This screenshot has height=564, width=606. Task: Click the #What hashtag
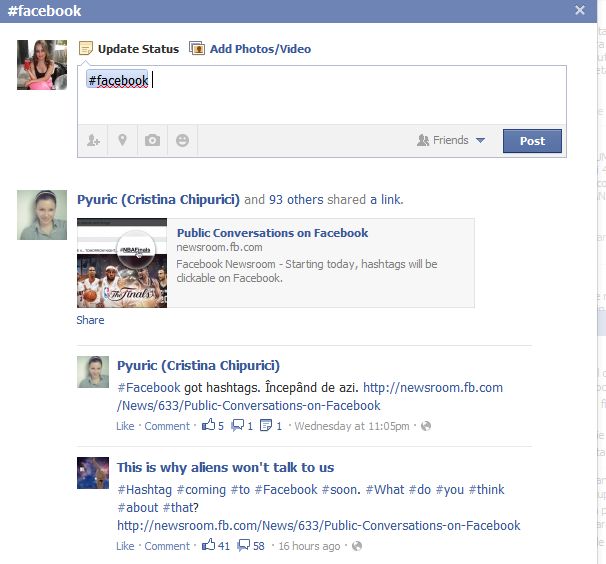point(385,489)
